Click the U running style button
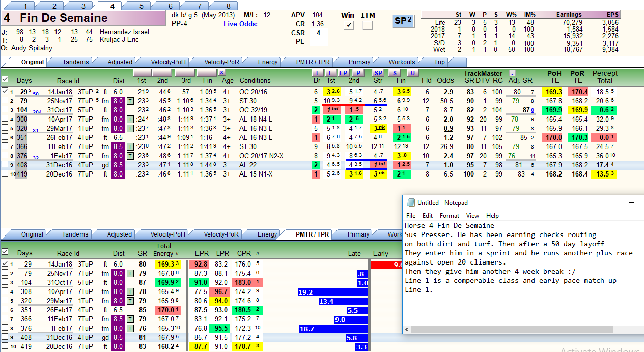The width and height of the screenshot is (644, 352). click(x=412, y=73)
